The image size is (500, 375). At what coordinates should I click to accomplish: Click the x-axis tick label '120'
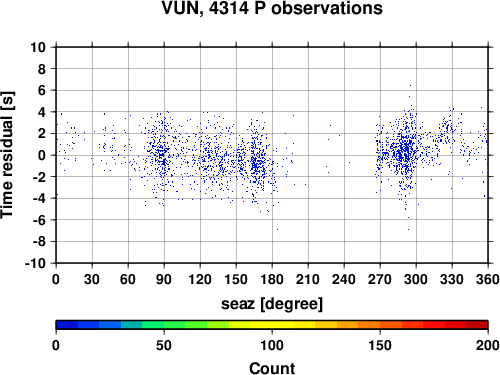click(200, 279)
